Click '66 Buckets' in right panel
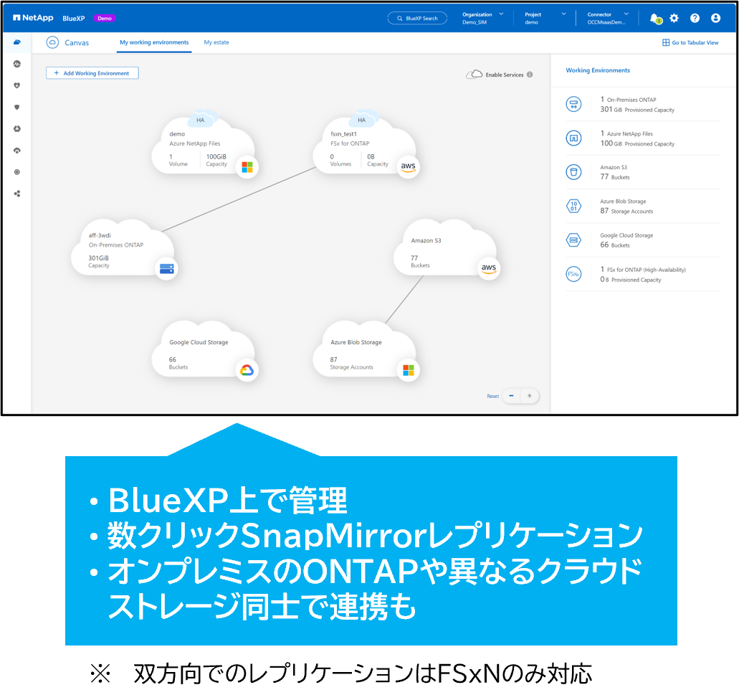 614,245
